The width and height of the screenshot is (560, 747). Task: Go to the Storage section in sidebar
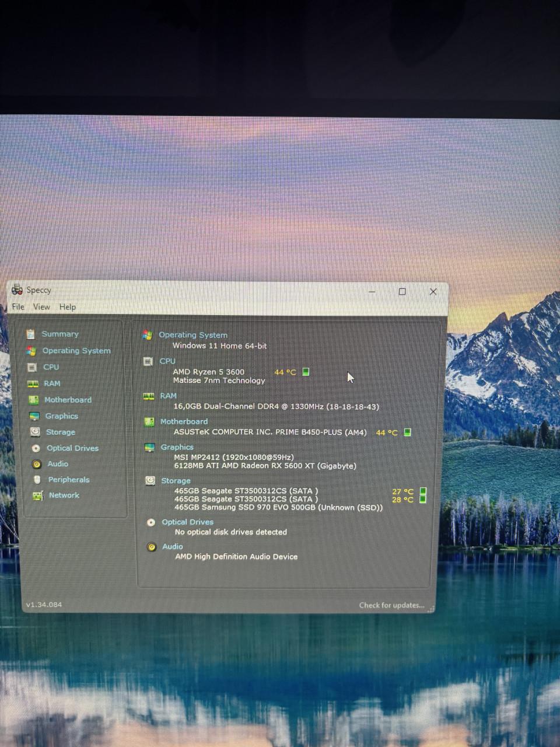point(61,432)
